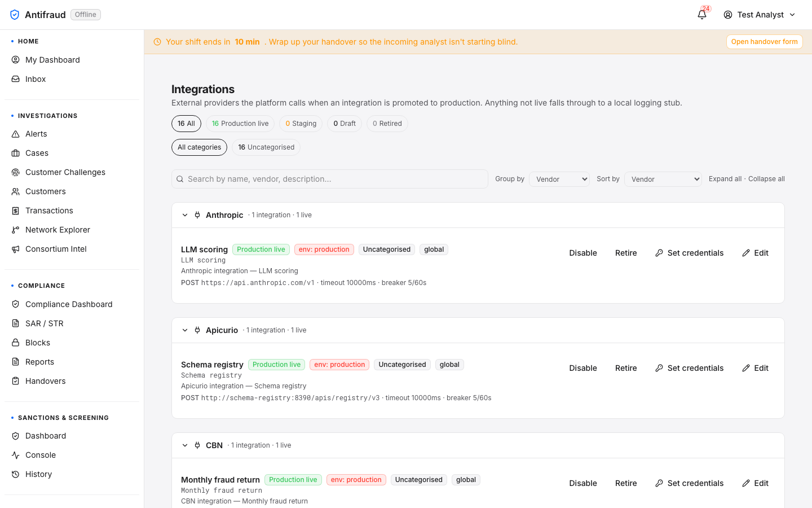Click the search magnifier icon

(180, 179)
